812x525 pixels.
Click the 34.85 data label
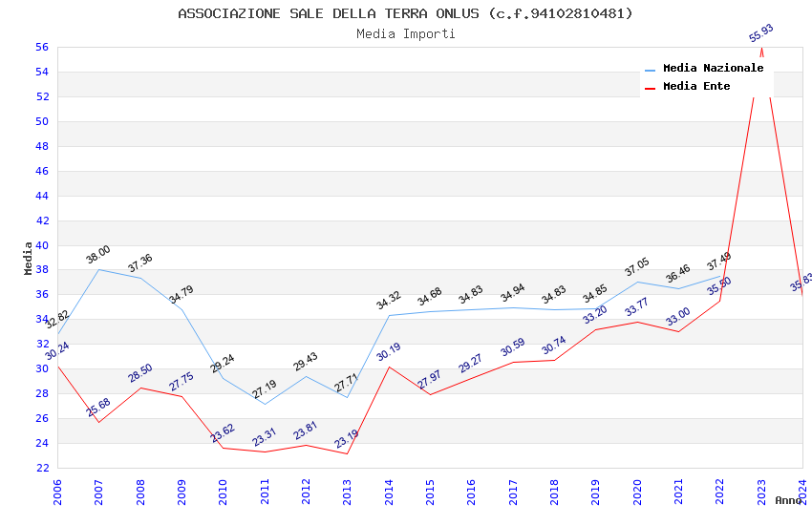(595, 294)
